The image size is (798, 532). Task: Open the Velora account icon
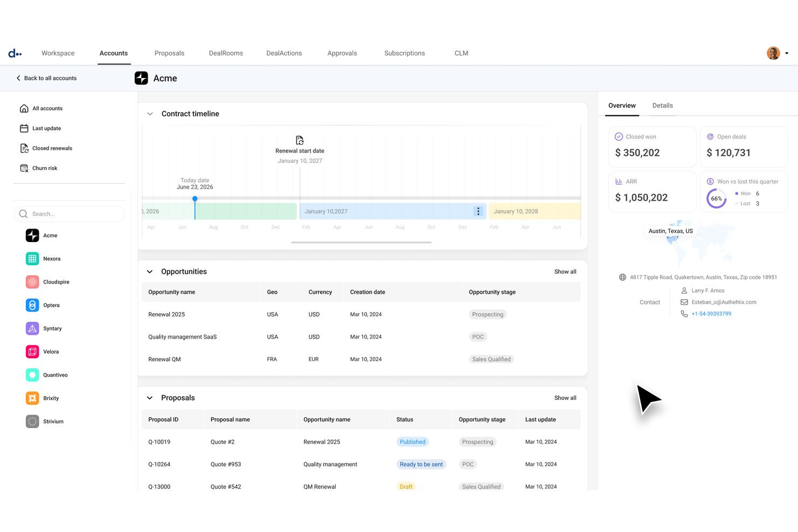[x=32, y=351]
